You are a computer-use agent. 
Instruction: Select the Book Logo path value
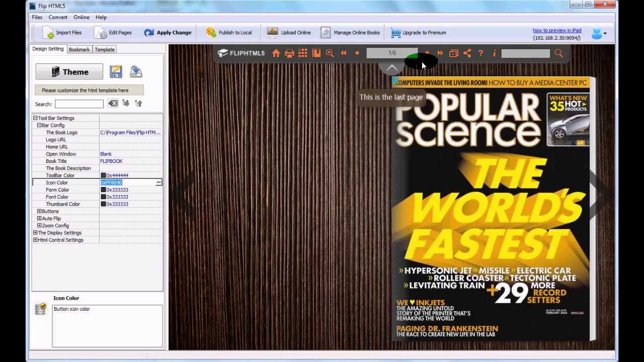point(130,132)
